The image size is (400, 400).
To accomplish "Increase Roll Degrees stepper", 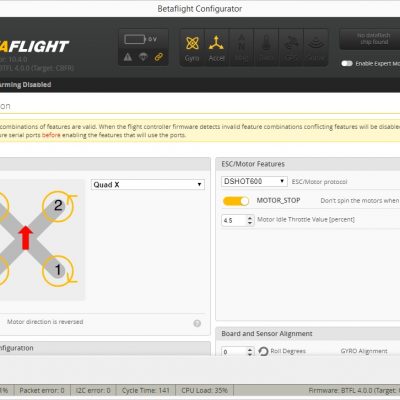I will pyautogui.click(x=250, y=349).
